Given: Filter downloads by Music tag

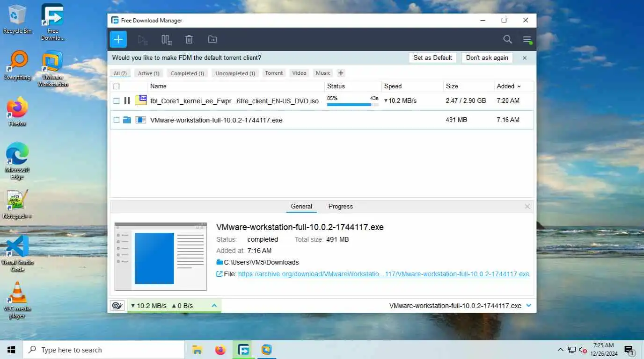Looking at the screenshot, I should click(x=323, y=73).
